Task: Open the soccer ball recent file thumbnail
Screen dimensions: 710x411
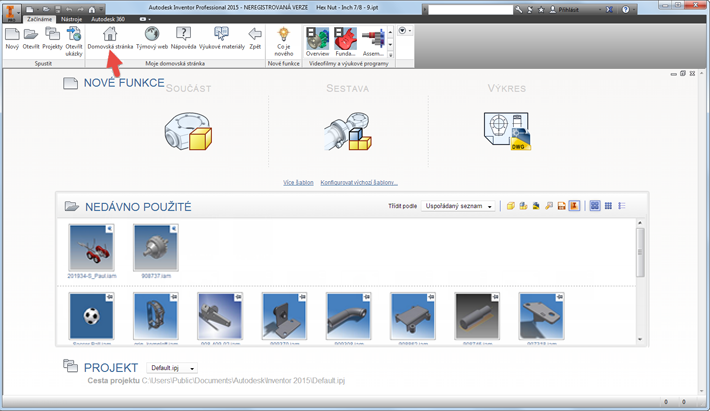Action: pyautogui.click(x=91, y=316)
